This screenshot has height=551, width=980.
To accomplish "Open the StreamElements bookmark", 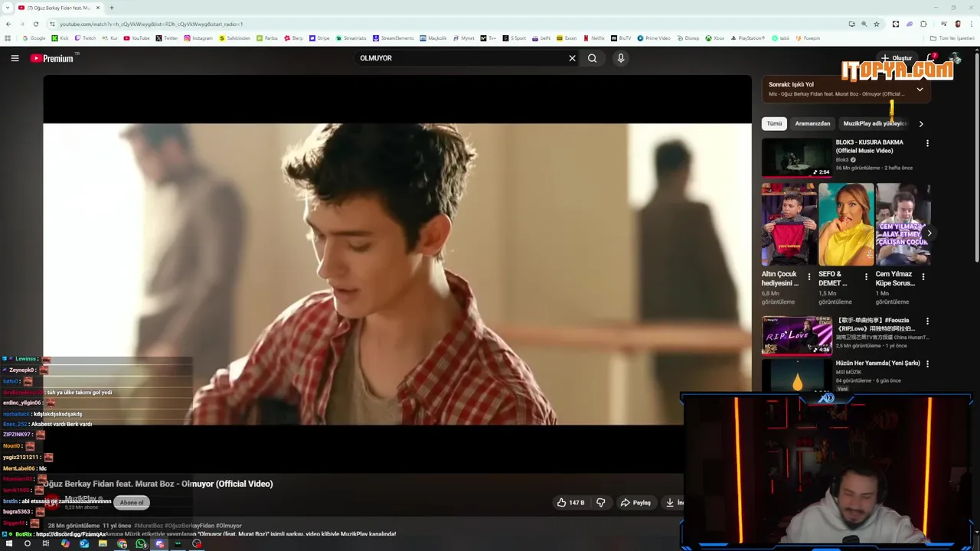I will tap(394, 38).
